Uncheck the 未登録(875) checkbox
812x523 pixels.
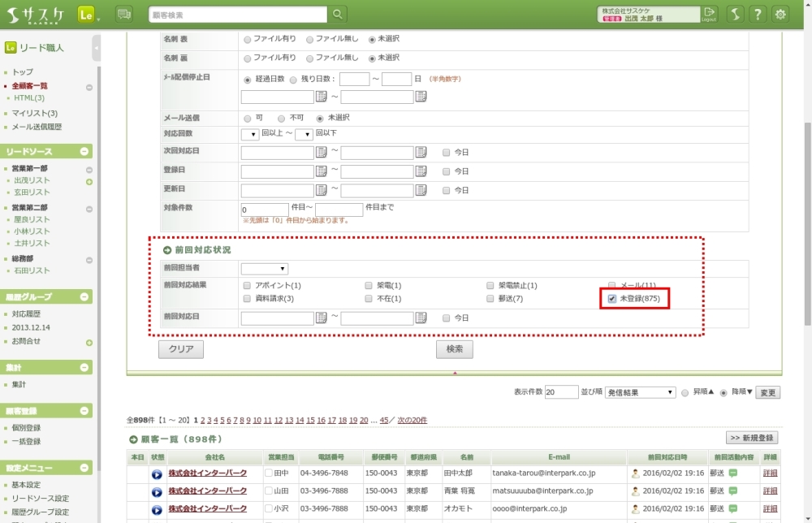click(x=612, y=299)
